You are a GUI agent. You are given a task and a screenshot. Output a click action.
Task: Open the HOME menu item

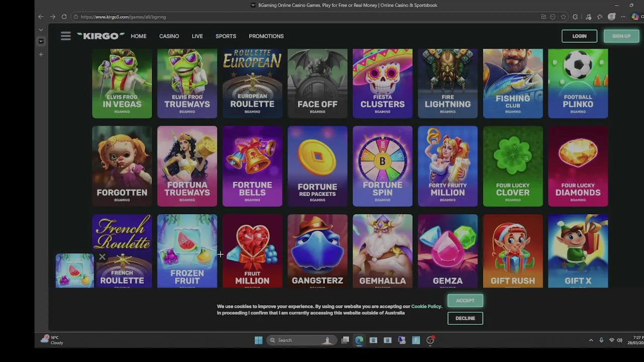coord(138,36)
